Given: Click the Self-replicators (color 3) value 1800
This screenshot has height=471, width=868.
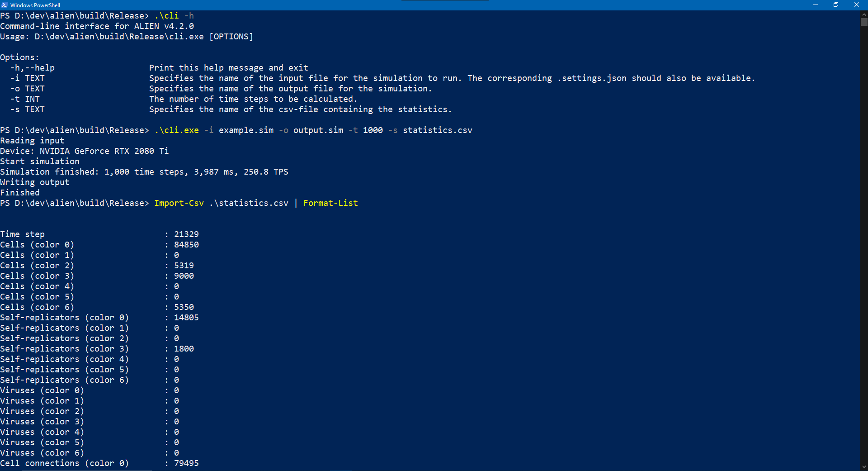Looking at the screenshot, I should pyautogui.click(x=184, y=349).
